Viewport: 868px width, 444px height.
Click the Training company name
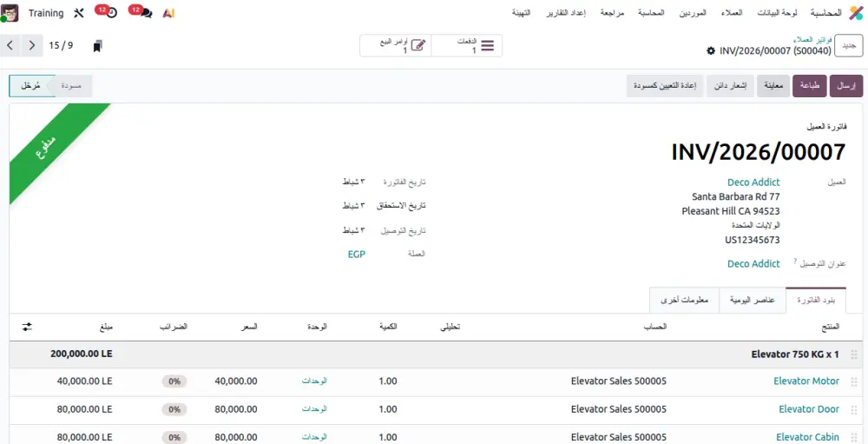[46, 13]
